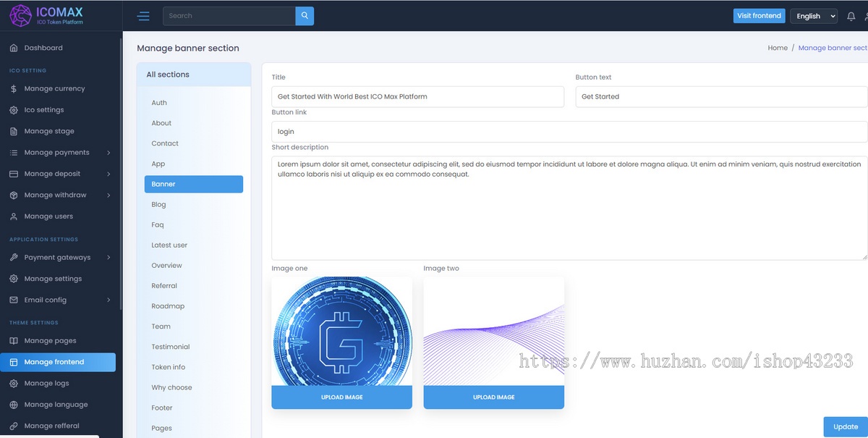
Task: Click the gear icon beside Manage settings
Action: (x=14, y=279)
